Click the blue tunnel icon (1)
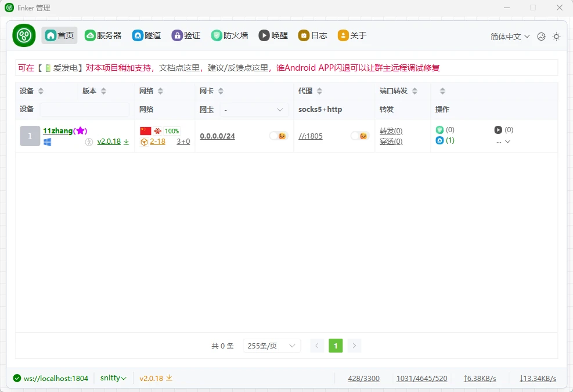Image resolution: width=573 pixels, height=392 pixels. tap(439, 140)
